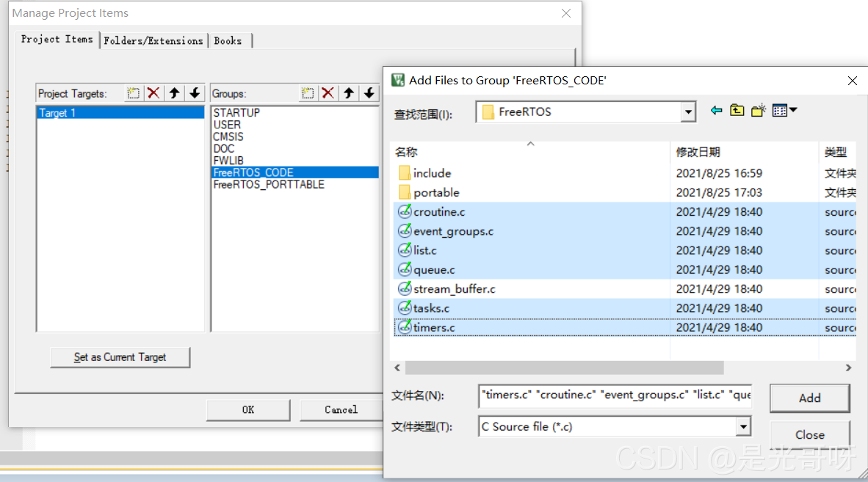Click the event_groups.c file icon
Image resolution: width=868 pixels, height=482 pixels.
(x=405, y=231)
